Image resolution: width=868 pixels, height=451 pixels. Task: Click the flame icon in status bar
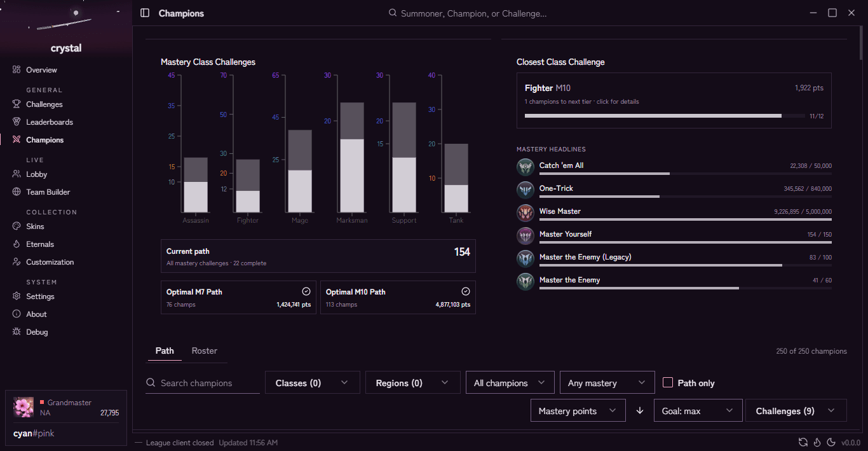pos(817,443)
